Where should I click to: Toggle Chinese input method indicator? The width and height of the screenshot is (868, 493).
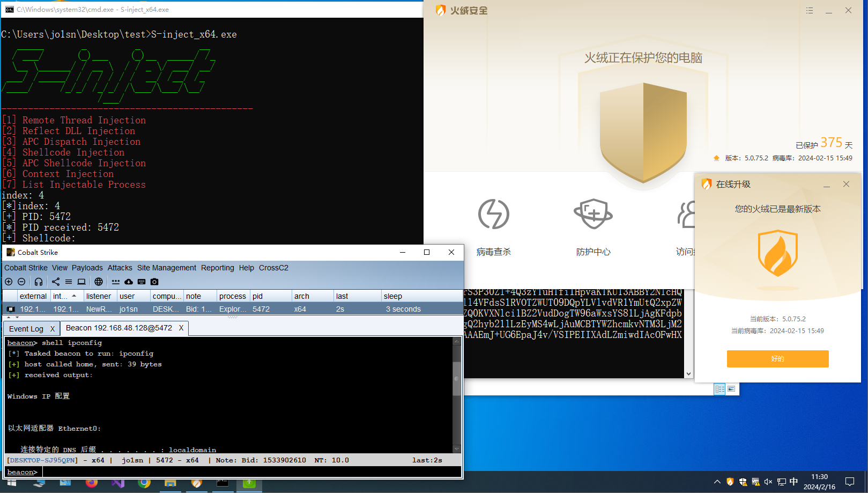(x=794, y=482)
